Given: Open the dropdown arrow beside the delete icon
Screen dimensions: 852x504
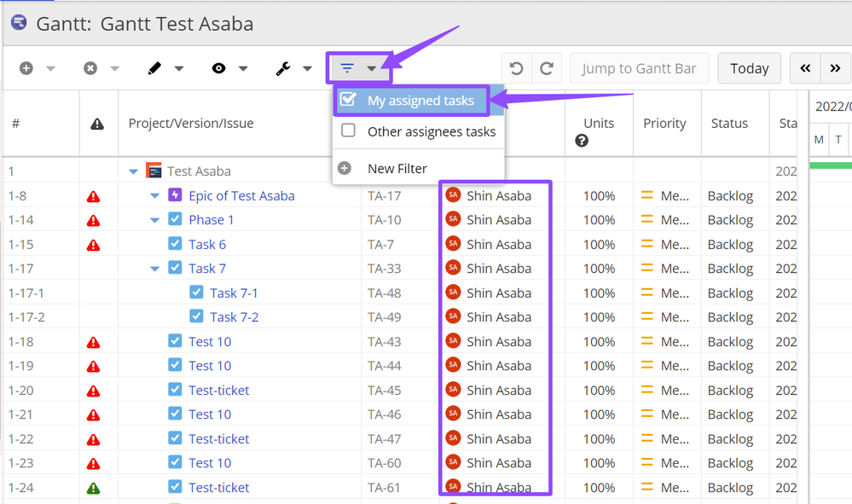Looking at the screenshot, I should 114,68.
